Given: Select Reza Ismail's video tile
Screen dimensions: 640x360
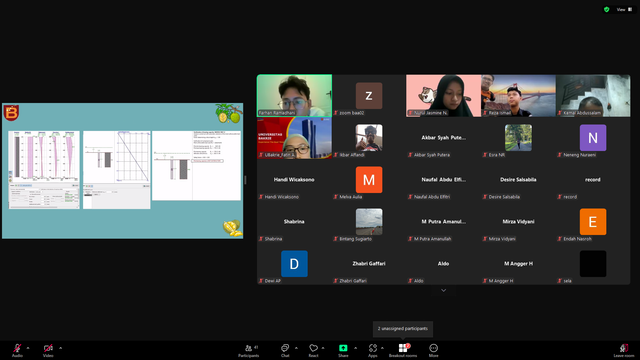Looking at the screenshot, I should click(x=518, y=96).
